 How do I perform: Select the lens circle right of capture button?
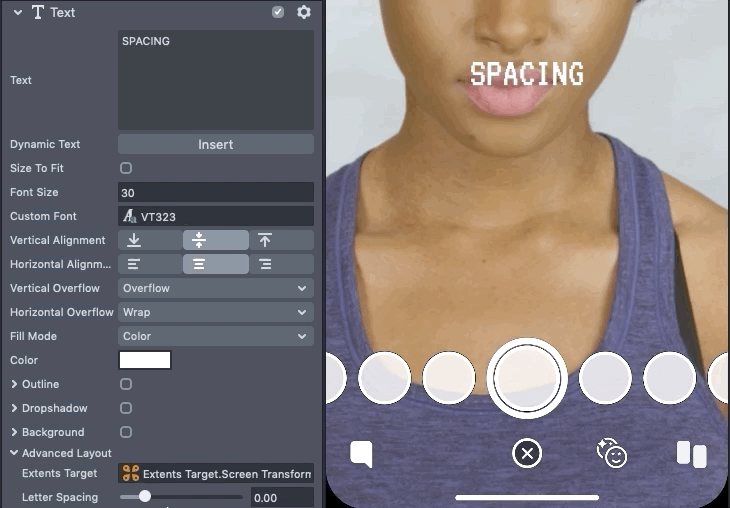(x=605, y=378)
